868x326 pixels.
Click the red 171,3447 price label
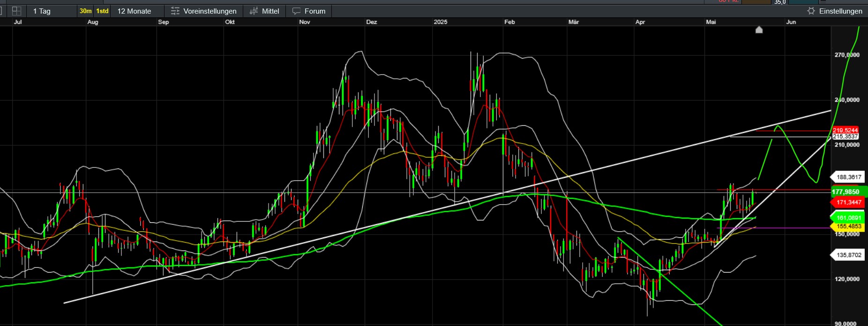849,203
